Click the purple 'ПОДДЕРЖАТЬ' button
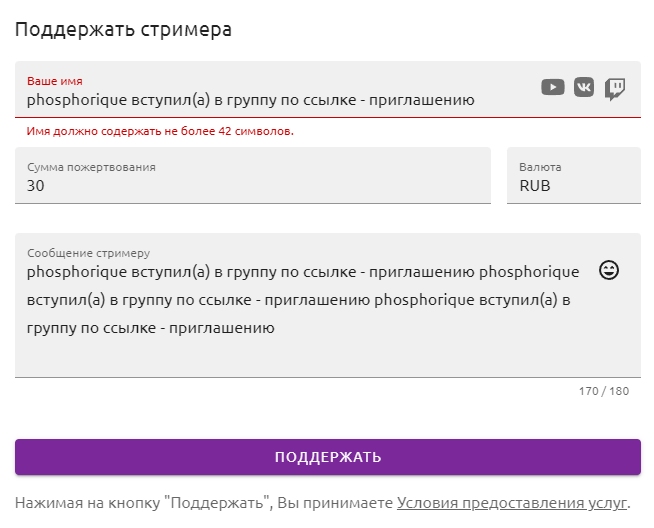Screen dimensions: 654x528 tap(328, 457)
